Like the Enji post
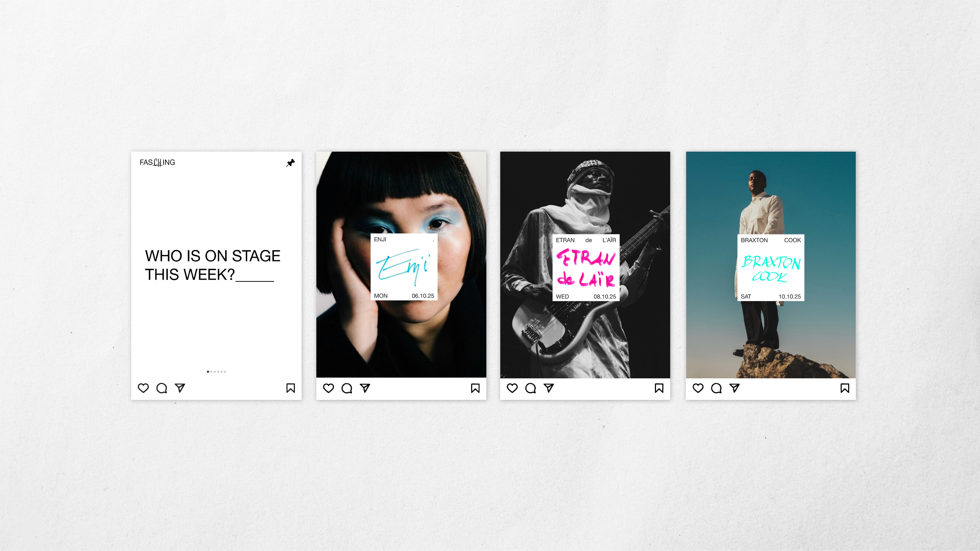 point(328,388)
